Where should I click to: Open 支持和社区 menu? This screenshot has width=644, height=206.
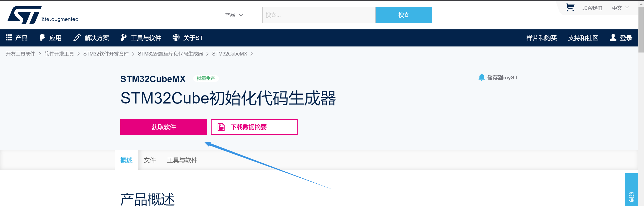[x=583, y=38]
